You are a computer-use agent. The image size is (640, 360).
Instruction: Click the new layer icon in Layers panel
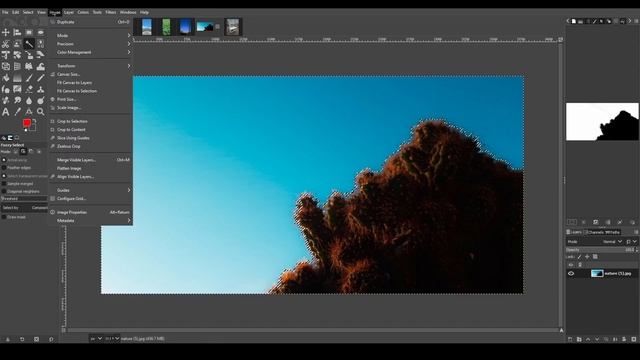coord(570,339)
